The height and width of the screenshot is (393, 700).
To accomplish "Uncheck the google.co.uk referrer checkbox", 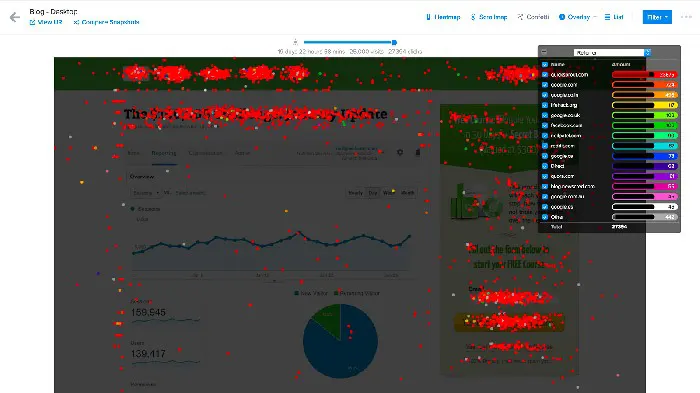I will 545,115.
